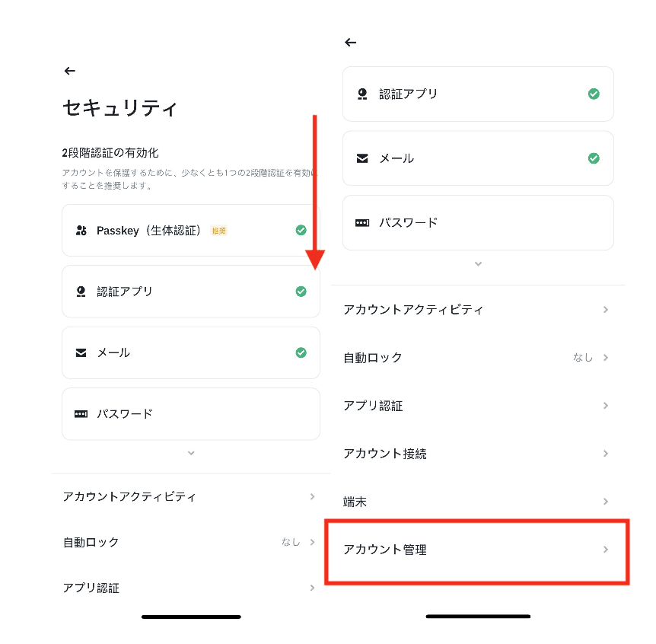Open アカウント接続 menu item

(x=476, y=454)
